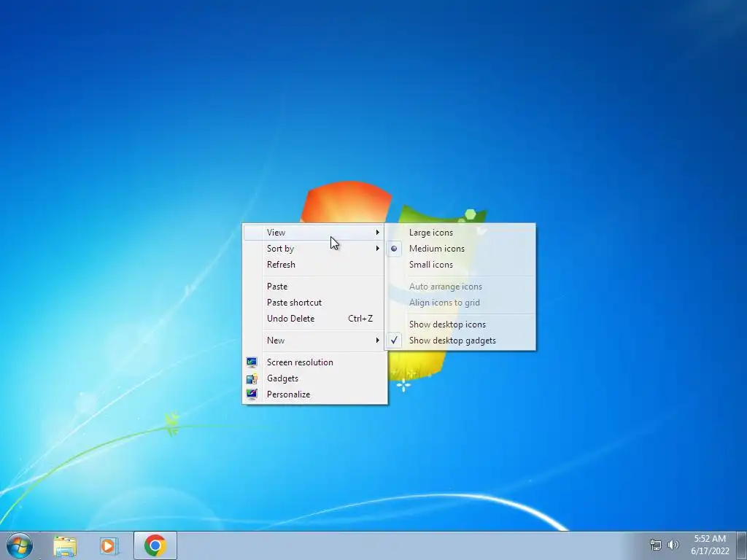Click the network status tray icon
Viewport: 747px width, 560px height.
[x=656, y=544]
